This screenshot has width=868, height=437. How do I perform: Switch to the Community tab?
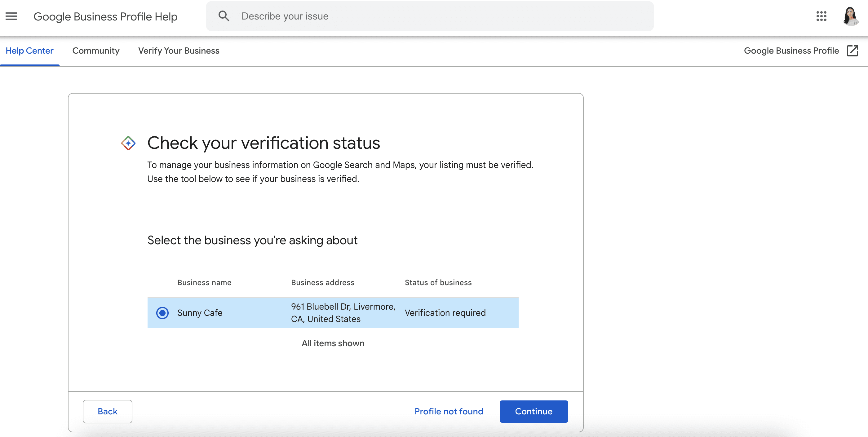(96, 51)
